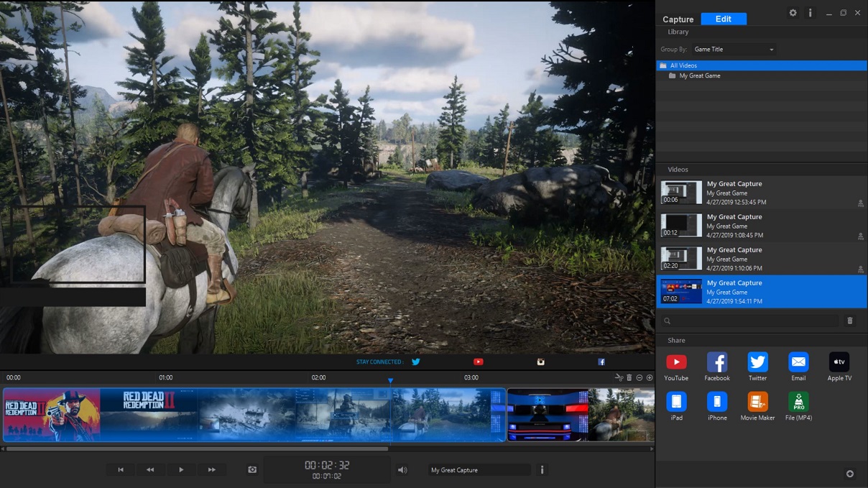Click PRO badge on 1:10:06 PM video
Viewport: 868px width, 488px height.
tap(860, 270)
